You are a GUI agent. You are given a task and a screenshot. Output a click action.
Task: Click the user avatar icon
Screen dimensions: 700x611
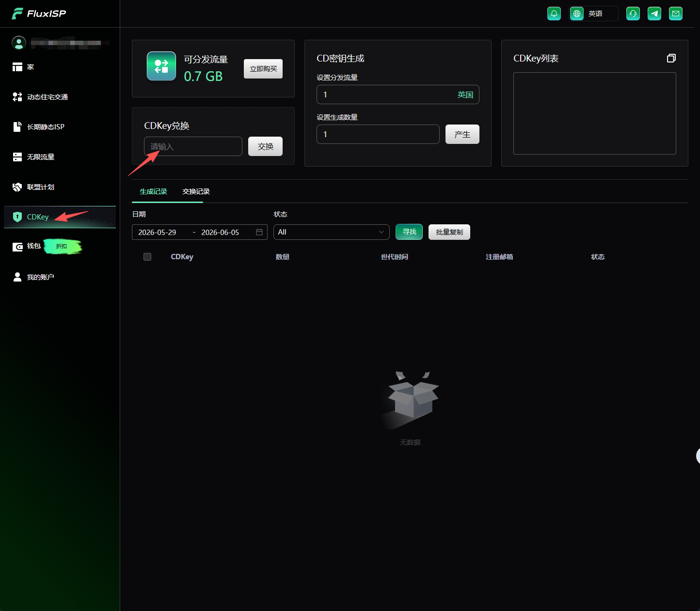coord(18,43)
